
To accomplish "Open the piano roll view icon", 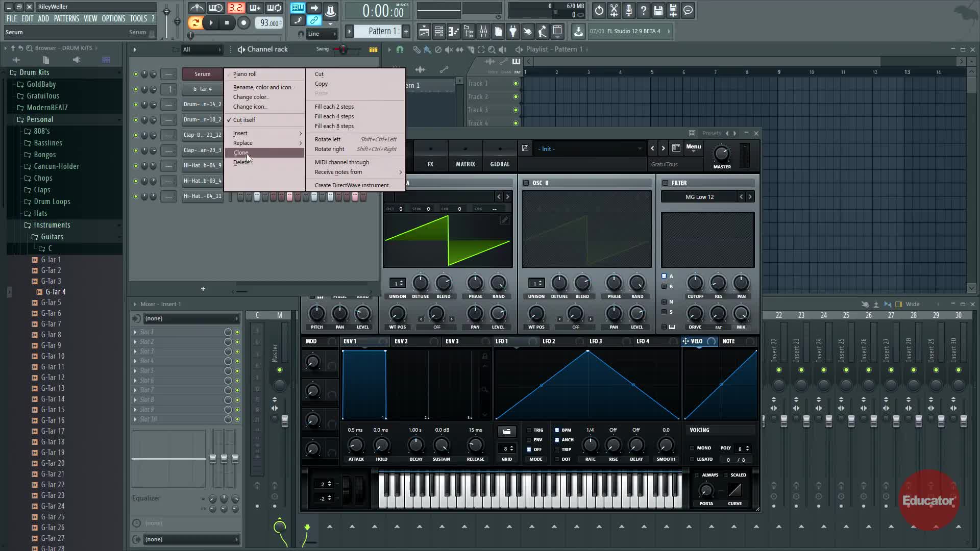I will point(453,32).
